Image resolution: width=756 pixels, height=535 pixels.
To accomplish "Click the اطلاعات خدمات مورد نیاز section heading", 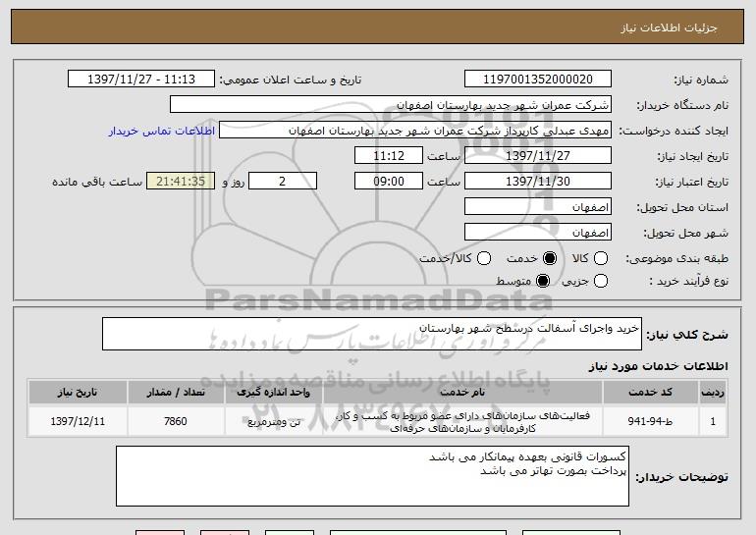I will pyautogui.click(x=658, y=366).
